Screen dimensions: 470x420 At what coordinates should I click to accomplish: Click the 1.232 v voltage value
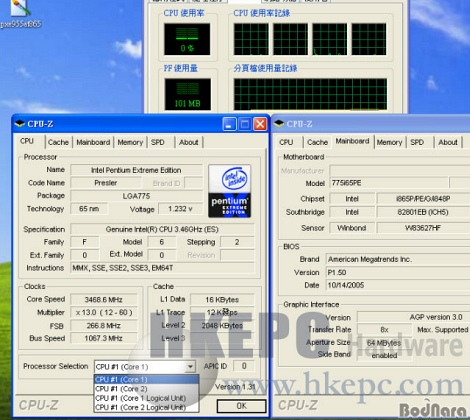tap(180, 209)
